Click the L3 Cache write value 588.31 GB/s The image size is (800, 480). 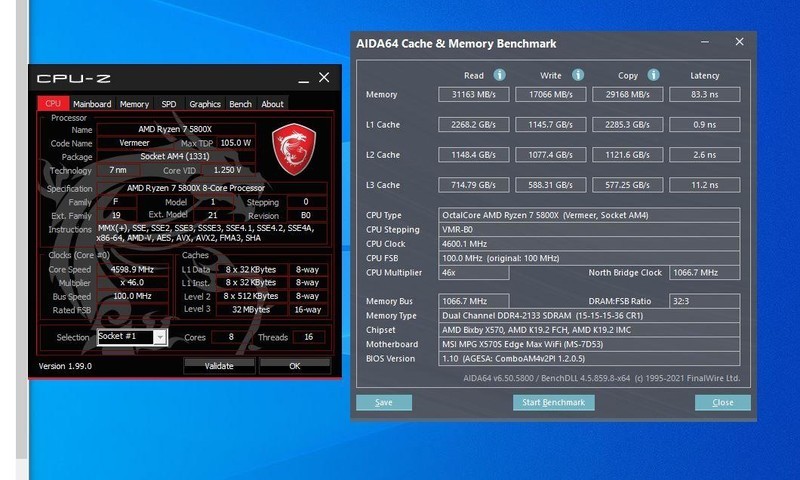pos(551,185)
